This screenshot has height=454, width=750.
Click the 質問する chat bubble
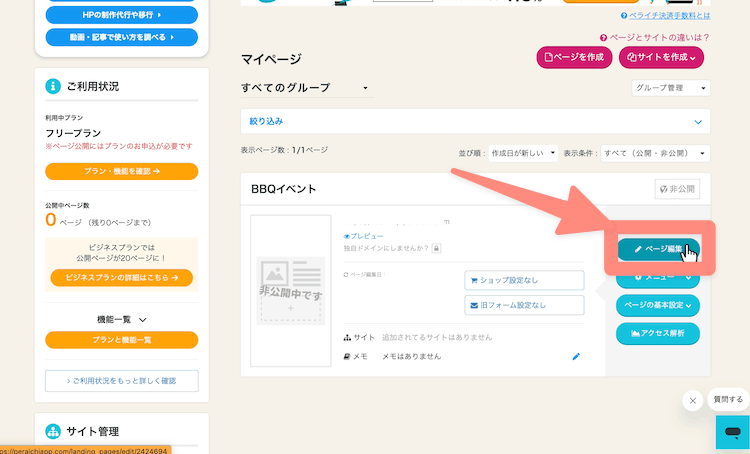coord(728,399)
